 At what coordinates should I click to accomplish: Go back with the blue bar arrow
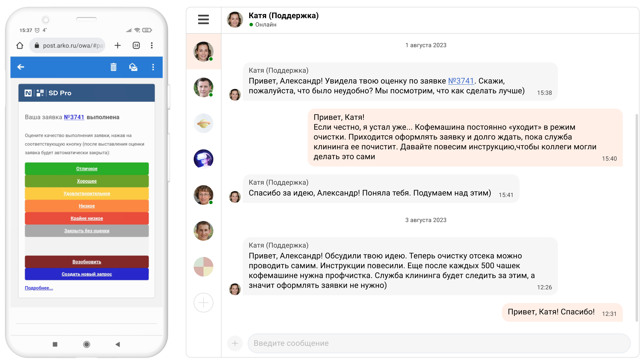[x=21, y=67]
